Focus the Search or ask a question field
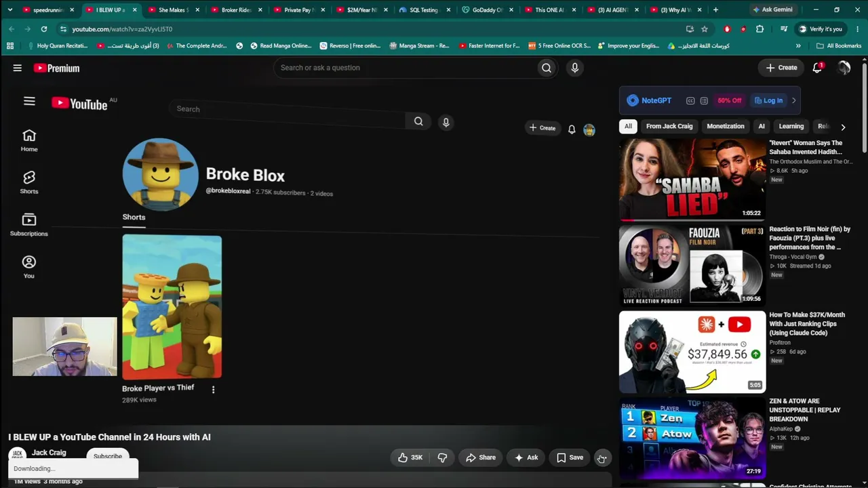Screen dimensions: 868x488 (404, 68)
